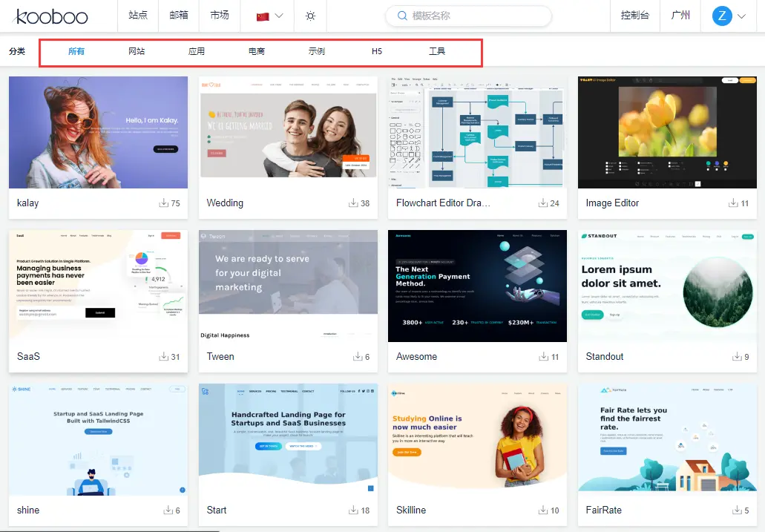This screenshot has width=765, height=532.
Task: Open the language flag dropdown
Action: [x=269, y=16]
